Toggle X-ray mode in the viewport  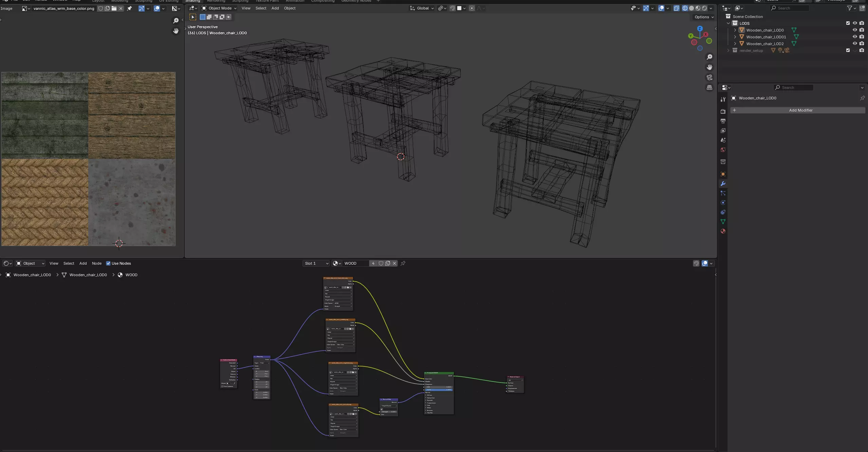[x=676, y=8]
